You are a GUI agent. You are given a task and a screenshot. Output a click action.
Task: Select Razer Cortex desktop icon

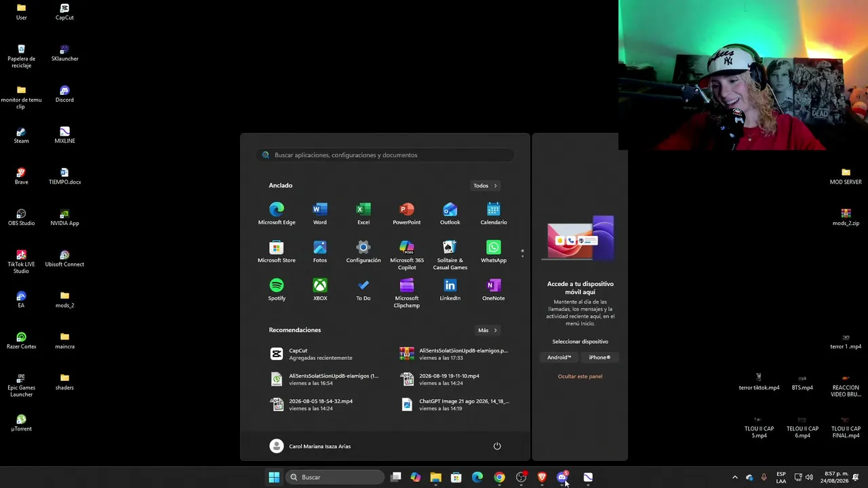[x=21, y=341]
